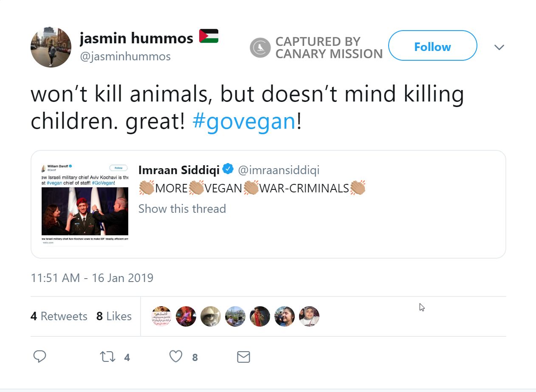Screen dimensions: 536x392
Task: Open the @imraansiddiqi handle in quoted tweet
Action: 279,170
